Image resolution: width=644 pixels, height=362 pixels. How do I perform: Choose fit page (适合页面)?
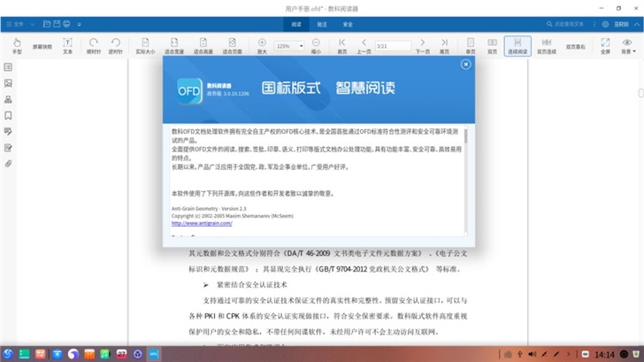[232, 46]
